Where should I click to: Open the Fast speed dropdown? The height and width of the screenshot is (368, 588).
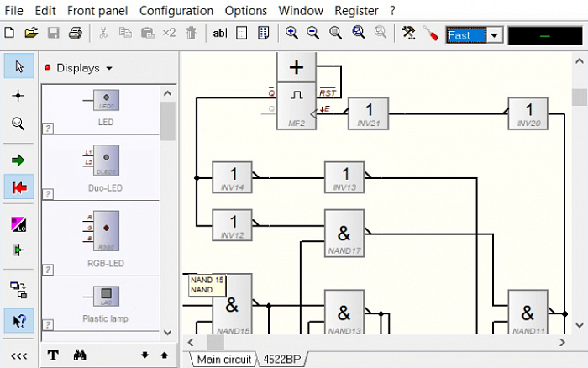click(x=495, y=35)
